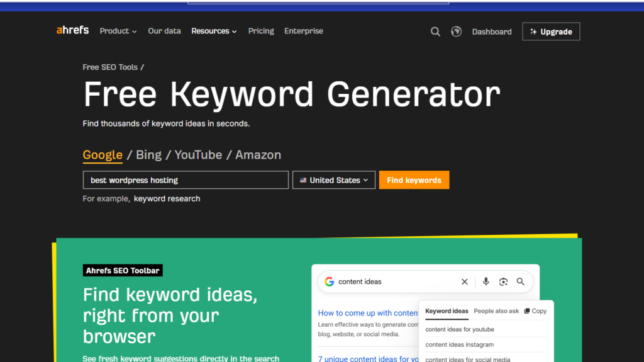This screenshot has width=644, height=362.
Task: Click the Ahrefs SEO Toolbar label
Action: (x=123, y=270)
